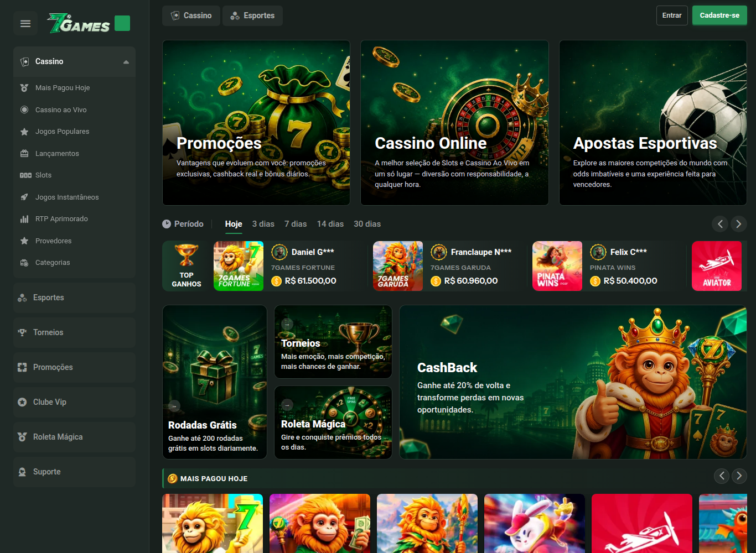756x553 pixels.
Task: Collapse the Cassino sidebar section
Action: pos(126,62)
